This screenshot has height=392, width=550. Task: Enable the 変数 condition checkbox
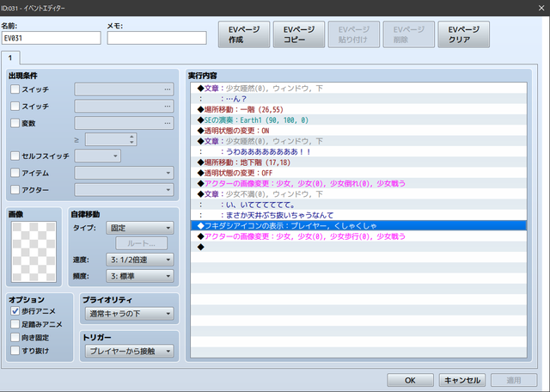(x=15, y=123)
